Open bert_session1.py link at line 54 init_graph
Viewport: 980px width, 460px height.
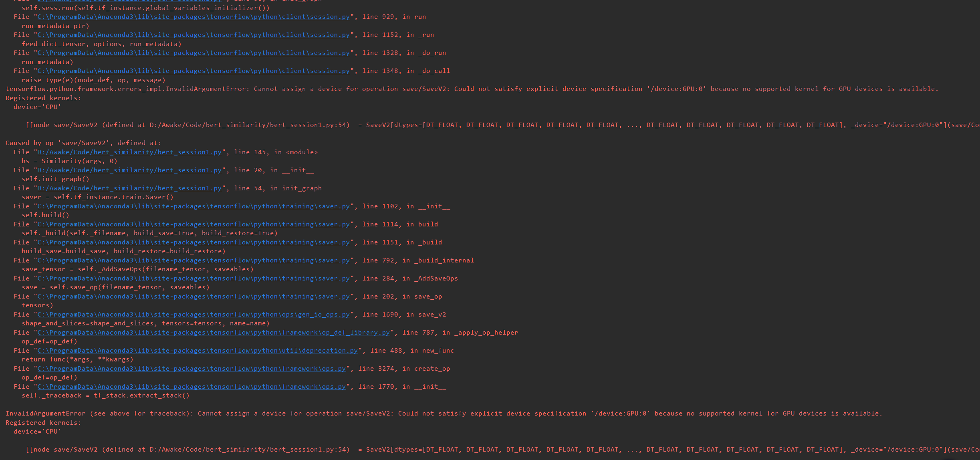[129, 188]
